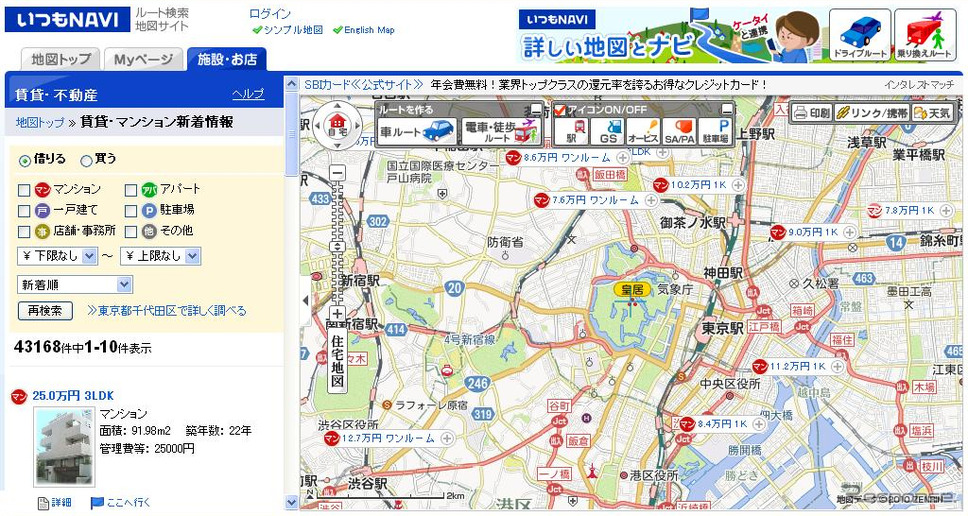Image resolution: width=968 pixels, height=516 pixels.
Task: Click the 再検索 button
Action: tap(45, 310)
